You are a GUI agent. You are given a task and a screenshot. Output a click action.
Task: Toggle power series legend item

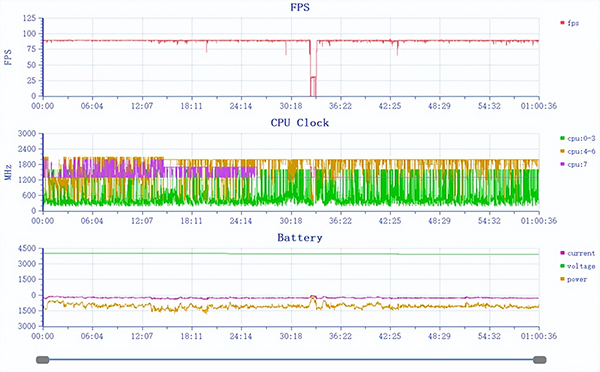click(574, 279)
